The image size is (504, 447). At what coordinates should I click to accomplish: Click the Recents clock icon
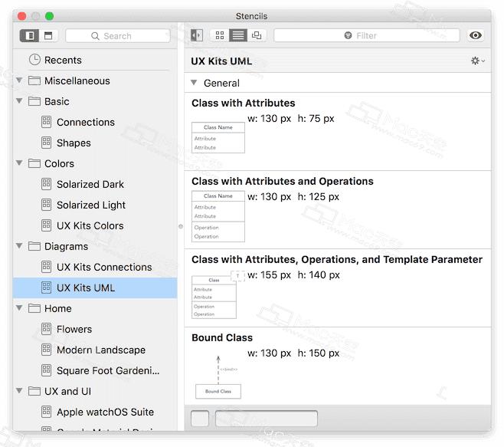34,60
